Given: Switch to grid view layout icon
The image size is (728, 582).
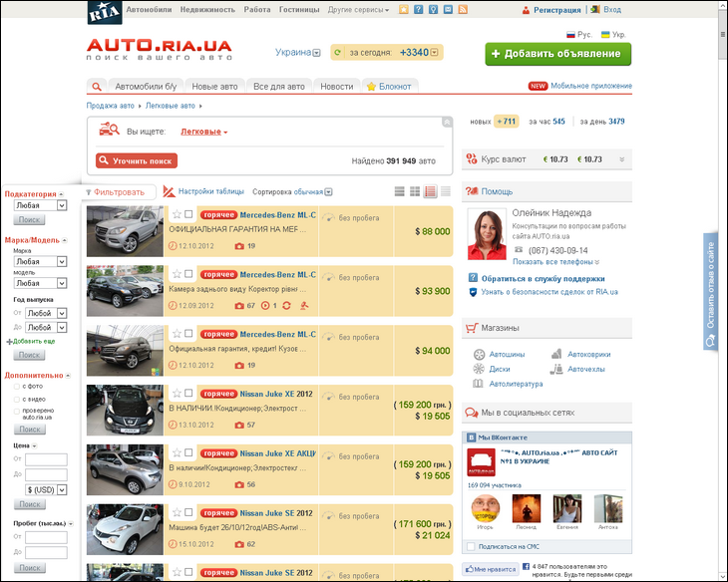Looking at the screenshot, I should (415, 191).
